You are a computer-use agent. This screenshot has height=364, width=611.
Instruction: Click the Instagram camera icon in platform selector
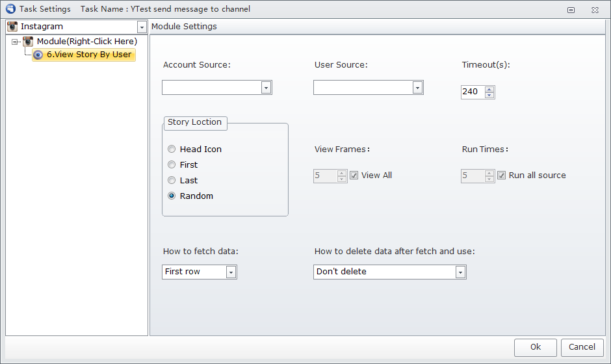click(x=12, y=27)
